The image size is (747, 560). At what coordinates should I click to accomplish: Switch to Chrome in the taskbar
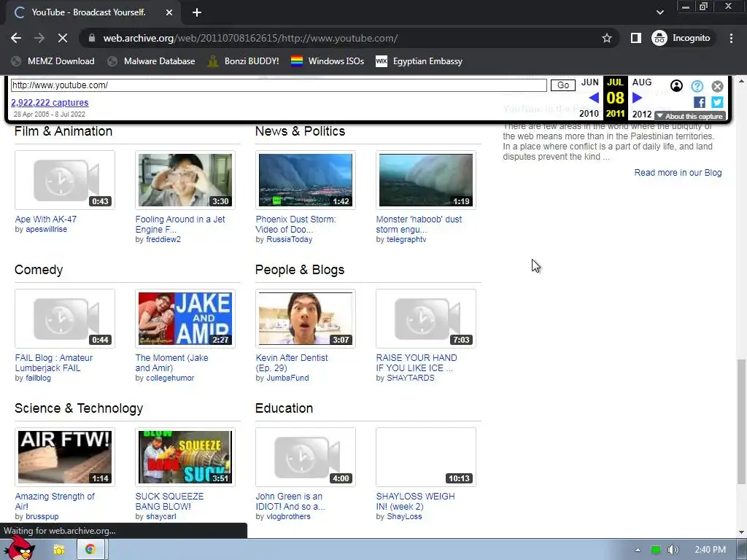point(90,550)
